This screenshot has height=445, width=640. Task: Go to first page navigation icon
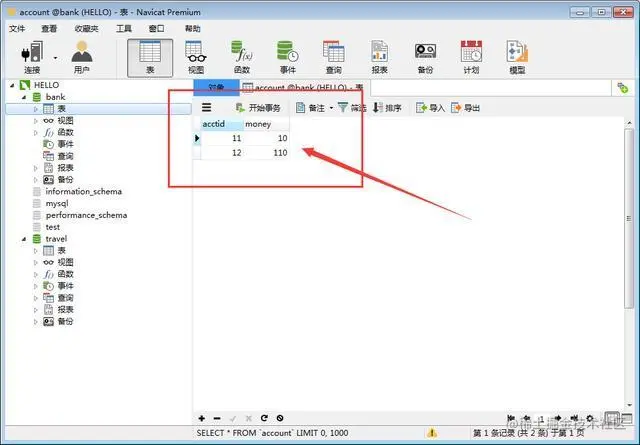click(511, 418)
